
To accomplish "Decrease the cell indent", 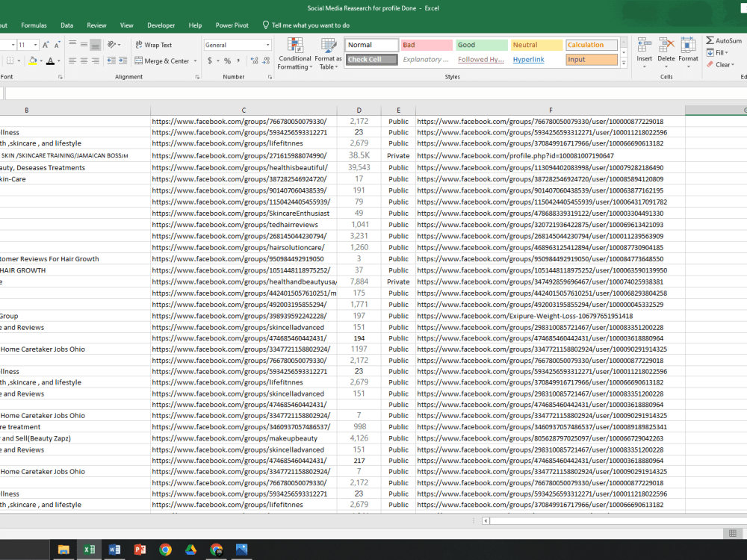I will [111, 61].
